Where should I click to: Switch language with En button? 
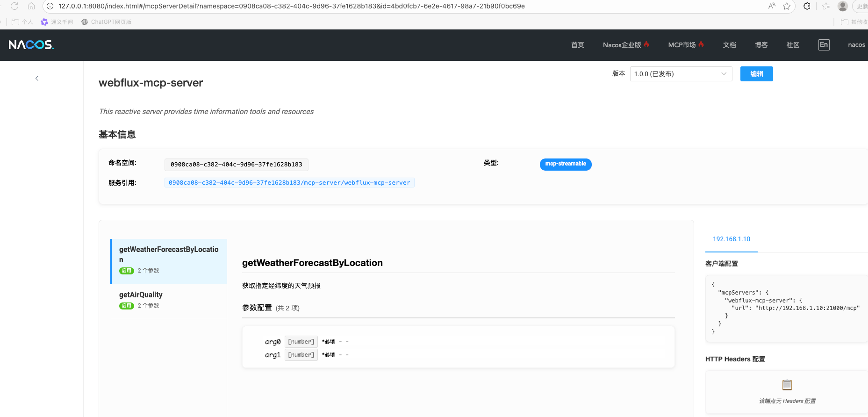824,45
